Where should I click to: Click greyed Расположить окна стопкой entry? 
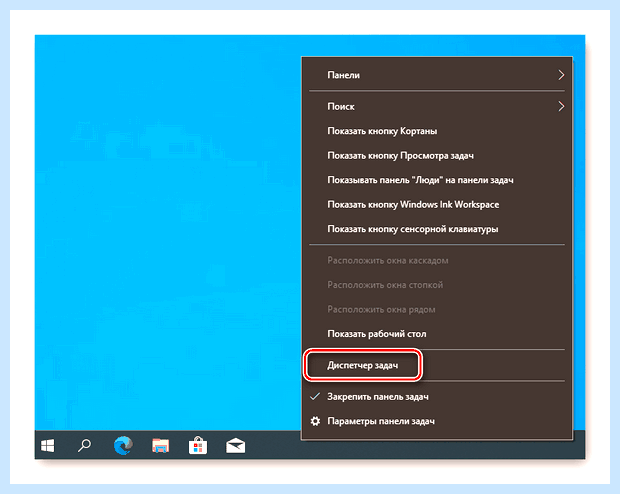click(x=385, y=285)
